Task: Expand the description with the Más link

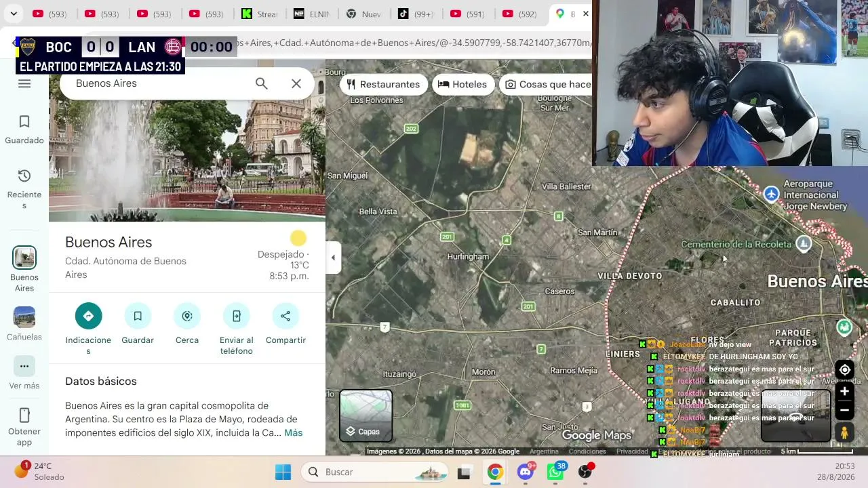Action: click(x=294, y=432)
